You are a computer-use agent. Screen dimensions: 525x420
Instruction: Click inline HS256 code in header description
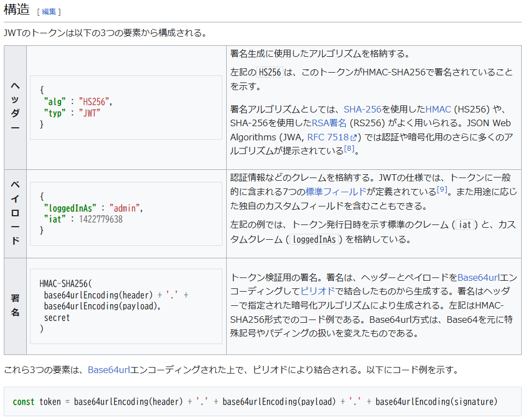(x=270, y=72)
